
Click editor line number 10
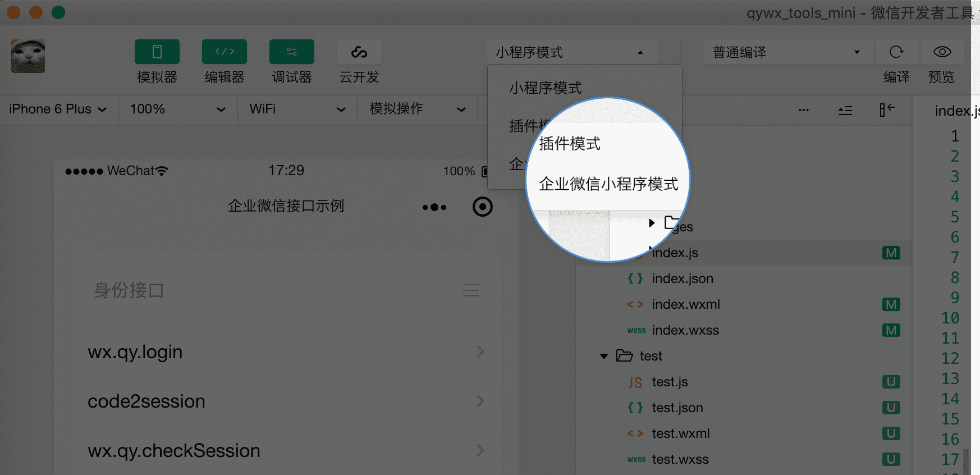pyautogui.click(x=950, y=318)
